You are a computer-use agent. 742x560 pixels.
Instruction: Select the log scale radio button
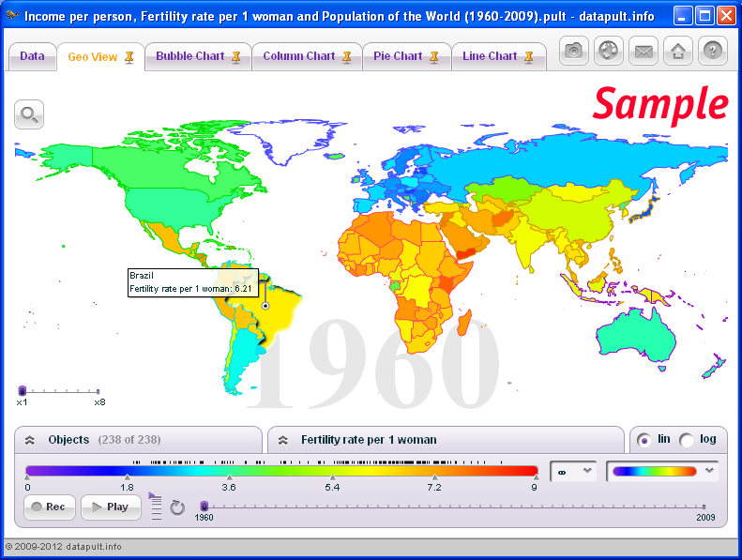(686, 440)
